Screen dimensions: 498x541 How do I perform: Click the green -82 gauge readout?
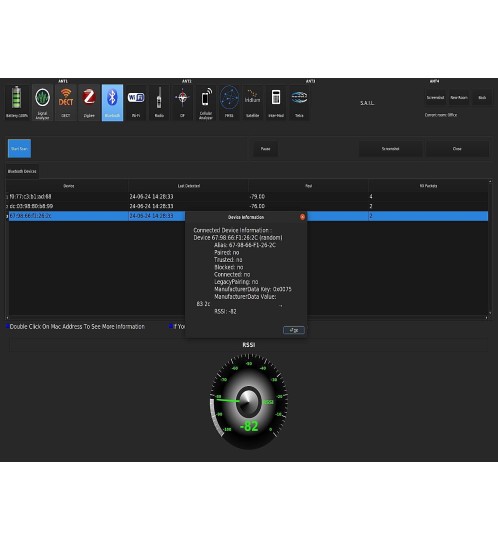pos(249,426)
